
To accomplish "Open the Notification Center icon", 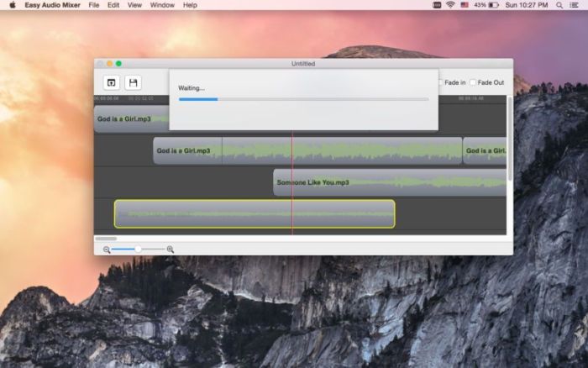I will [574, 5].
